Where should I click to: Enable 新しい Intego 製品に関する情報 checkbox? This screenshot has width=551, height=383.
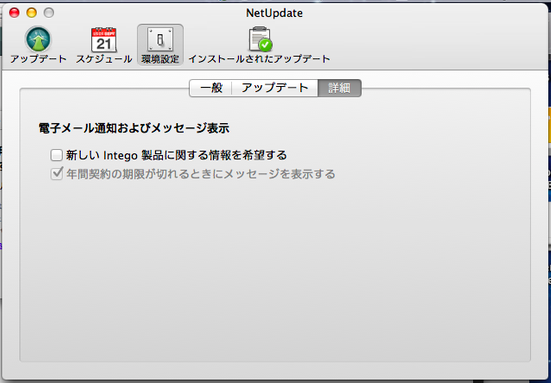pos(56,155)
